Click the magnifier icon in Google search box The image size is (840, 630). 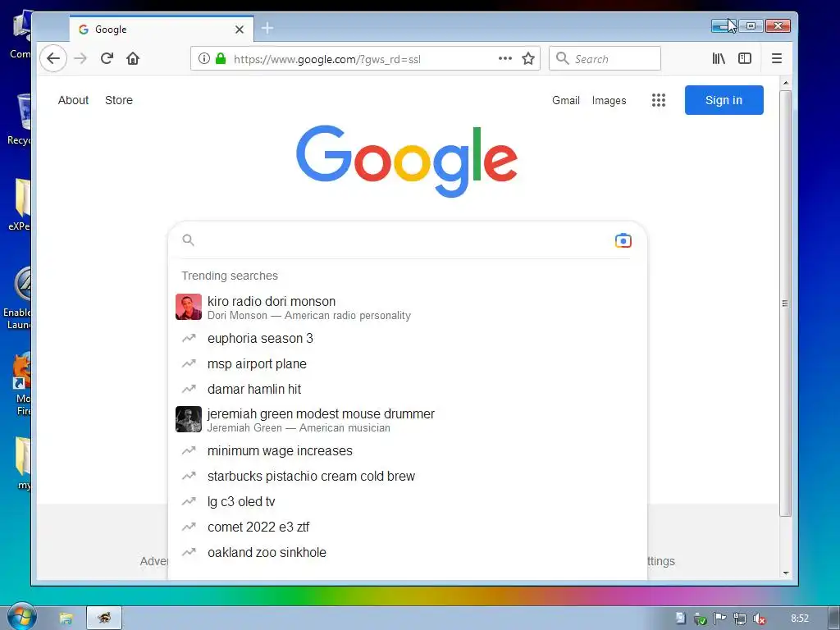188,240
